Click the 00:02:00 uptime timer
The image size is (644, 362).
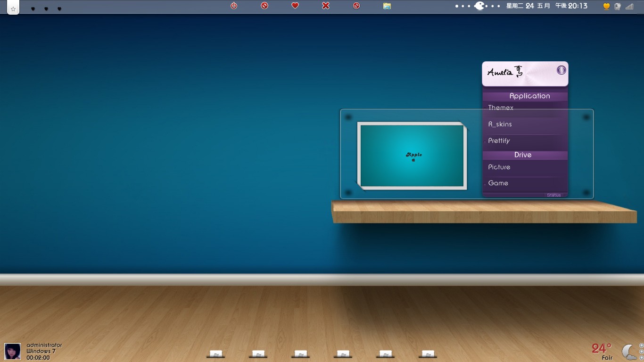click(x=38, y=358)
